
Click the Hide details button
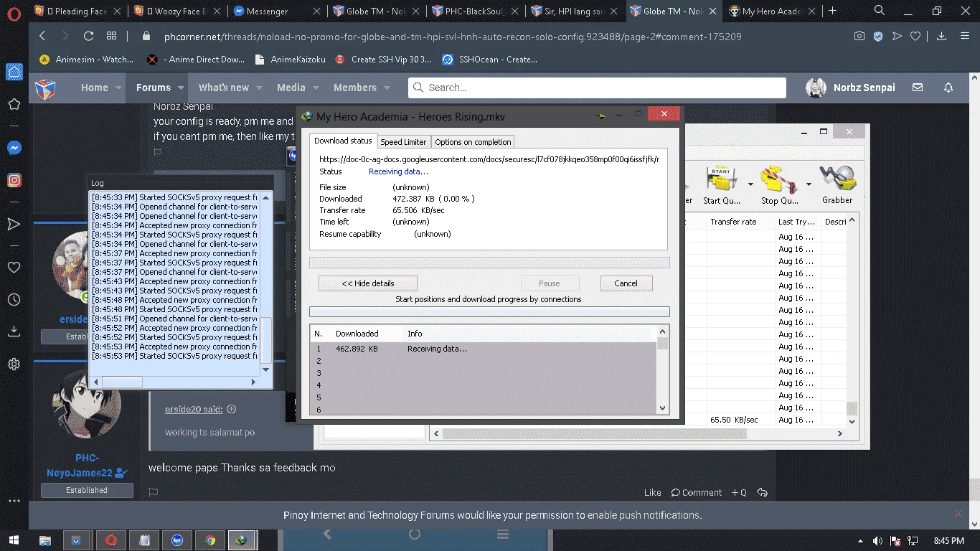tap(368, 283)
